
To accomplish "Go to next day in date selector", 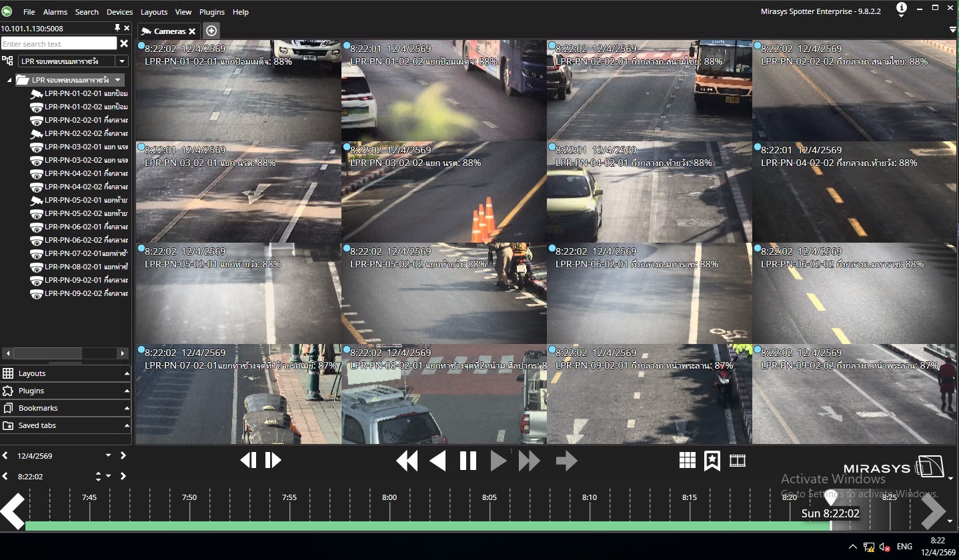I will pos(123,455).
